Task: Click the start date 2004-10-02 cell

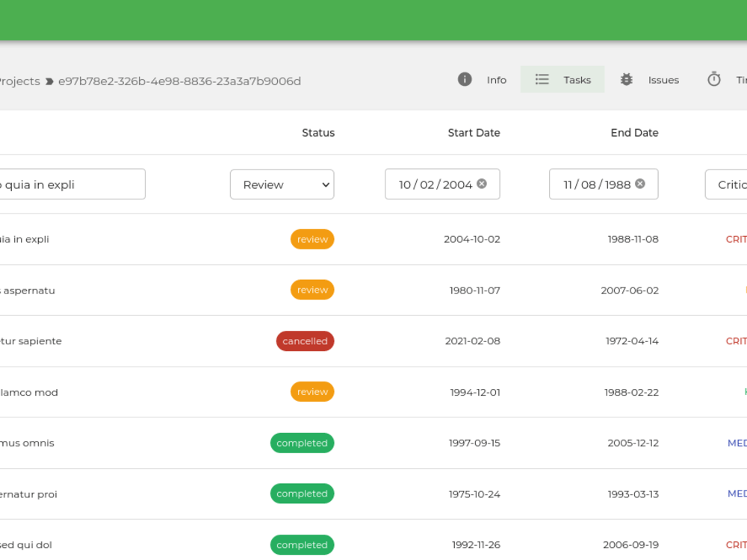Action: click(472, 240)
